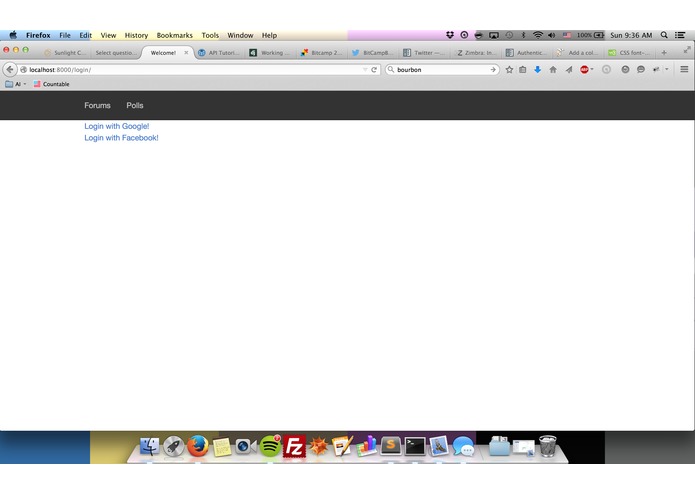Click the Adblock Plus ABP icon
This screenshot has height=494, width=695.
[x=584, y=70]
